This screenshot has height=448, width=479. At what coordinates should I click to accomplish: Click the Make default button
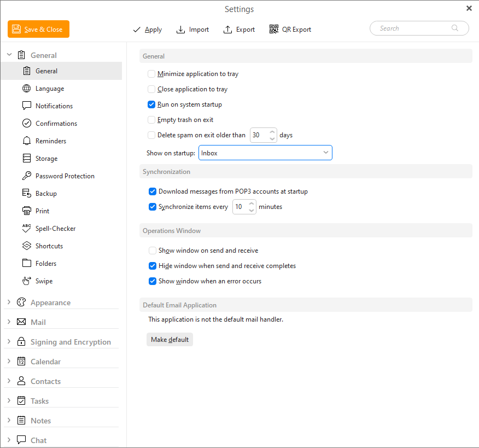[170, 340]
